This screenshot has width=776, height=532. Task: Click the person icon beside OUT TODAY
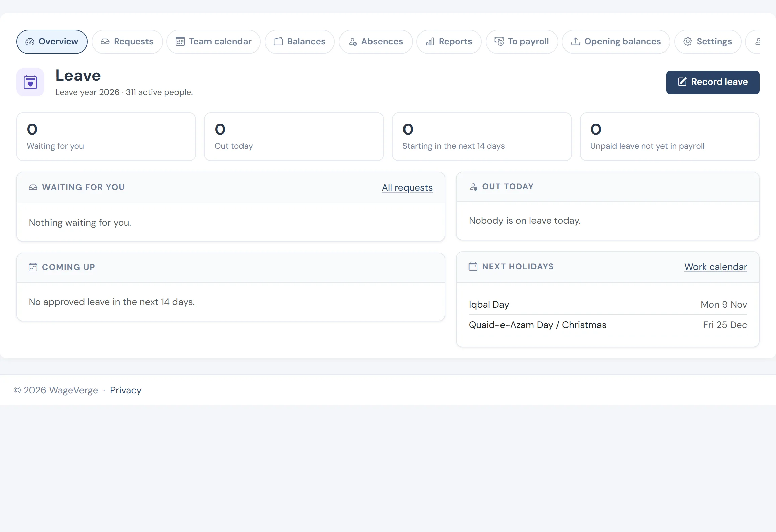[x=473, y=187]
